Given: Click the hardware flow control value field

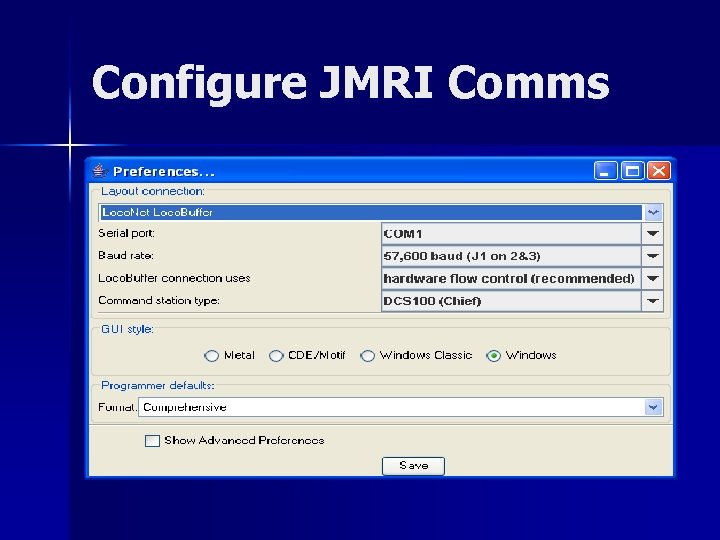Looking at the screenshot, I should (511, 278).
